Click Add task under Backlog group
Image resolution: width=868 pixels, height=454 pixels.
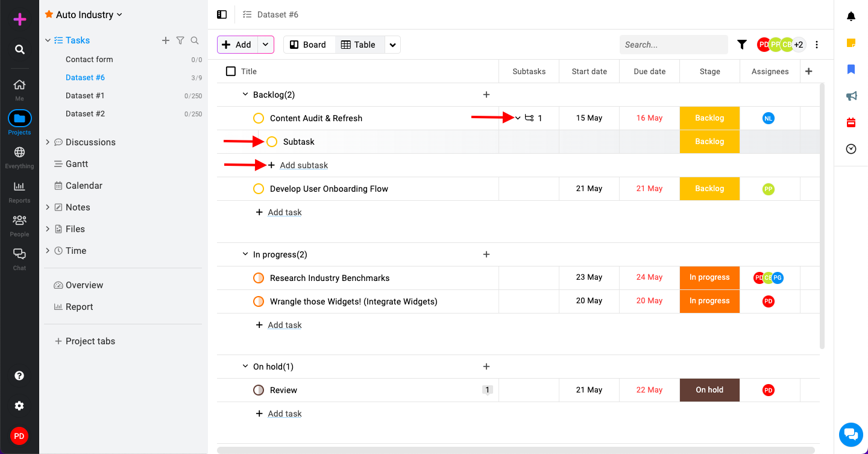pos(285,212)
